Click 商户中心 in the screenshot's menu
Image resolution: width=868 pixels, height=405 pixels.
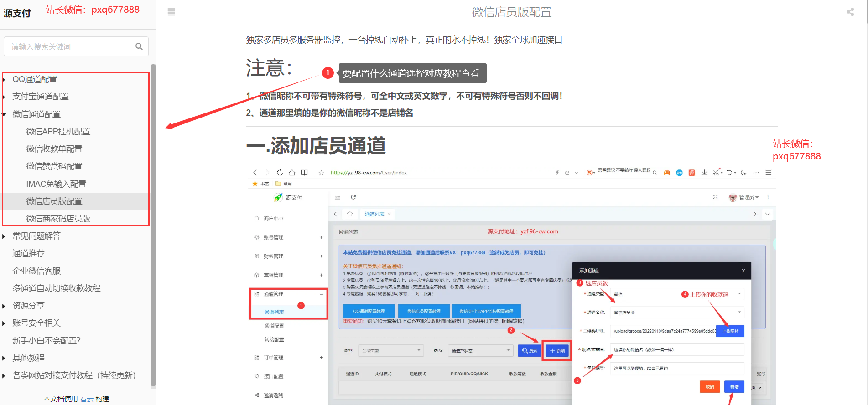point(273,219)
